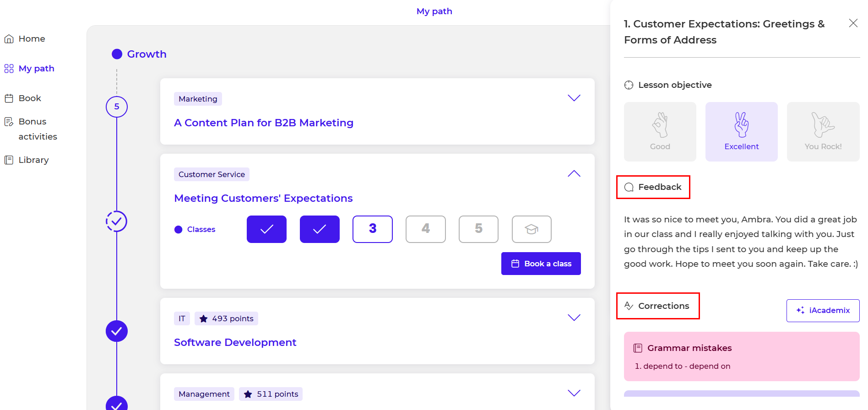This screenshot has height=410, width=868.
Task: Select class number 3
Action: pos(373,229)
